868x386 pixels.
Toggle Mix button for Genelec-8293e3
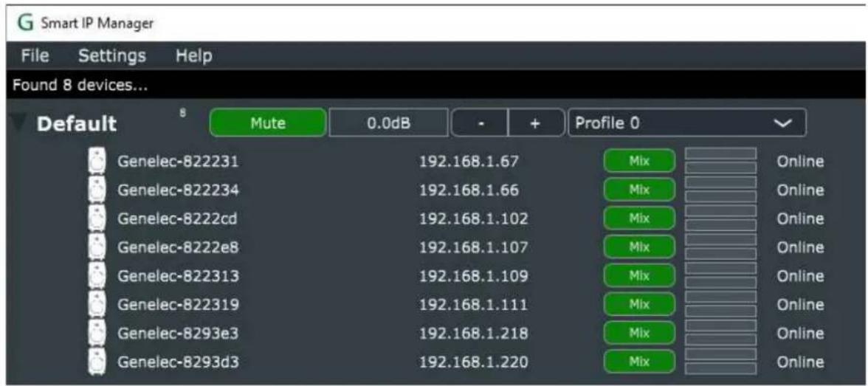[x=639, y=334]
